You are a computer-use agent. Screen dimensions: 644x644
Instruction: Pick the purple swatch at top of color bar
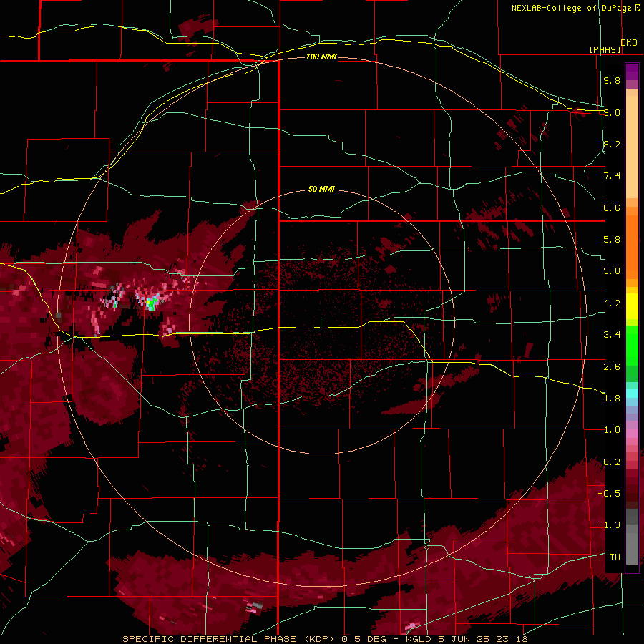(632, 72)
